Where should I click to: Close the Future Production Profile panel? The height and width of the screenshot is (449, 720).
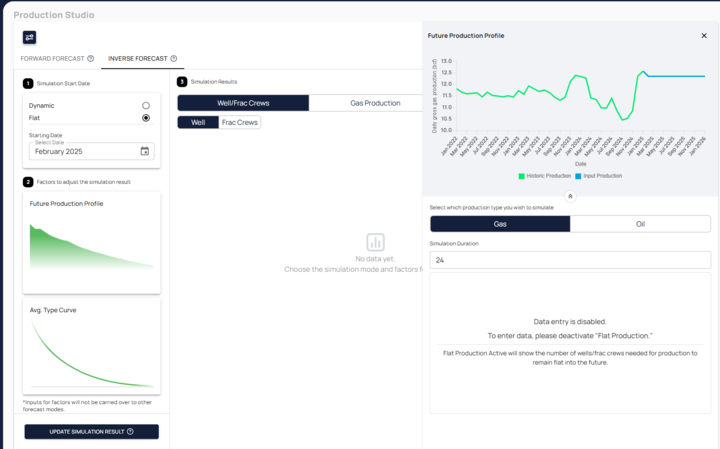point(703,35)
